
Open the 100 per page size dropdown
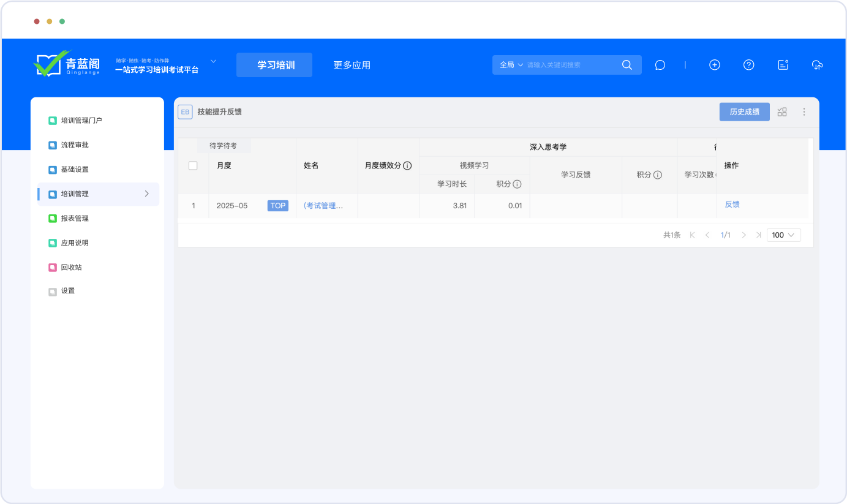[x=783, y=235]
